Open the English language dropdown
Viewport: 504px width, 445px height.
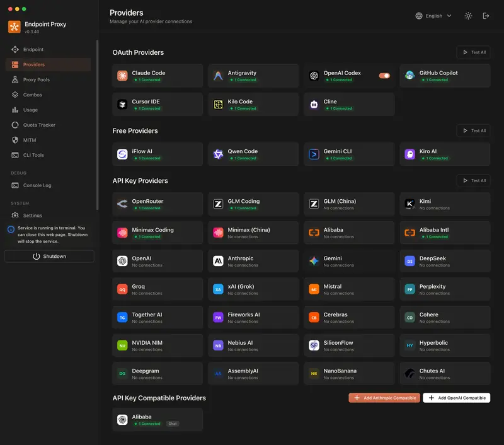pyautogui.click(x=433, y=16)
